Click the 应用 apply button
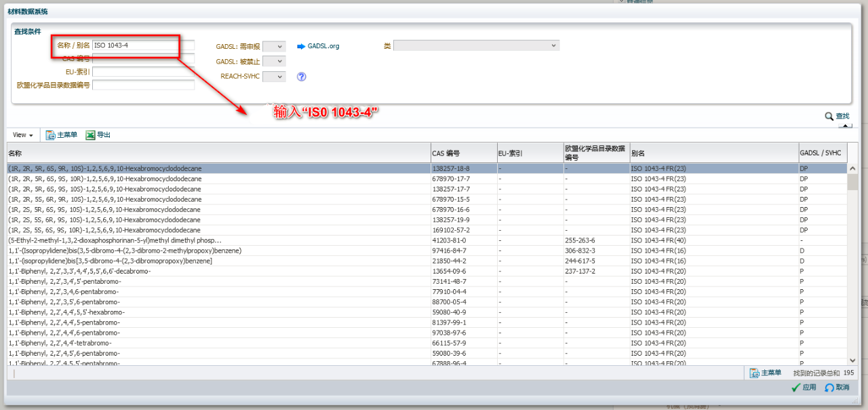 (x=804, y=388)
